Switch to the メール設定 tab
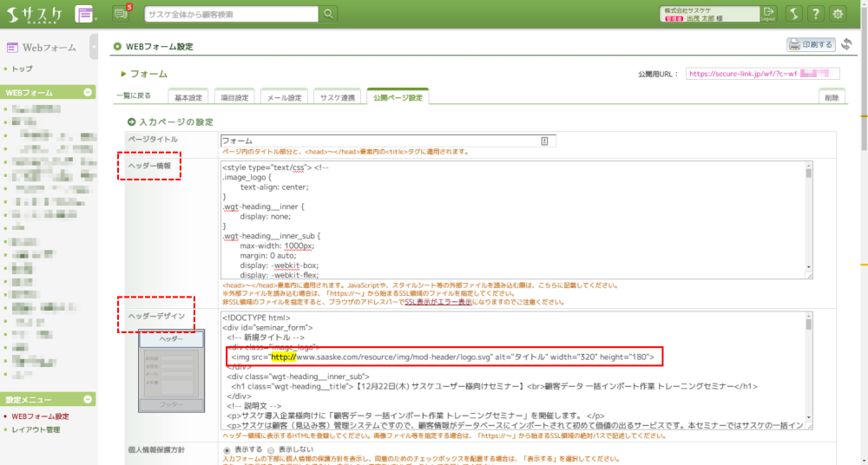The height and width of the screenshot is (465, 868). [x=285, y=97]
